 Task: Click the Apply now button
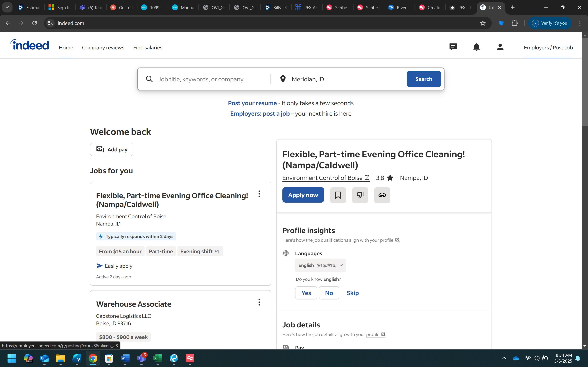[303, 195]
